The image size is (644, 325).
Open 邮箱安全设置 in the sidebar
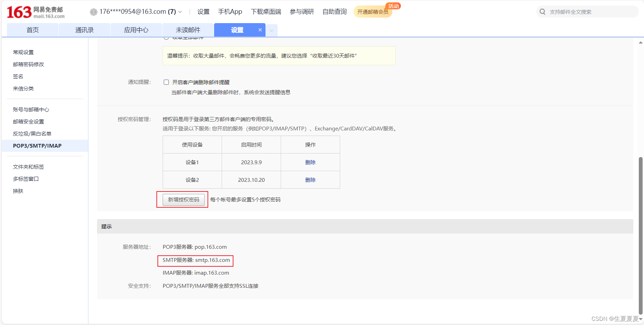pos(29,121)
